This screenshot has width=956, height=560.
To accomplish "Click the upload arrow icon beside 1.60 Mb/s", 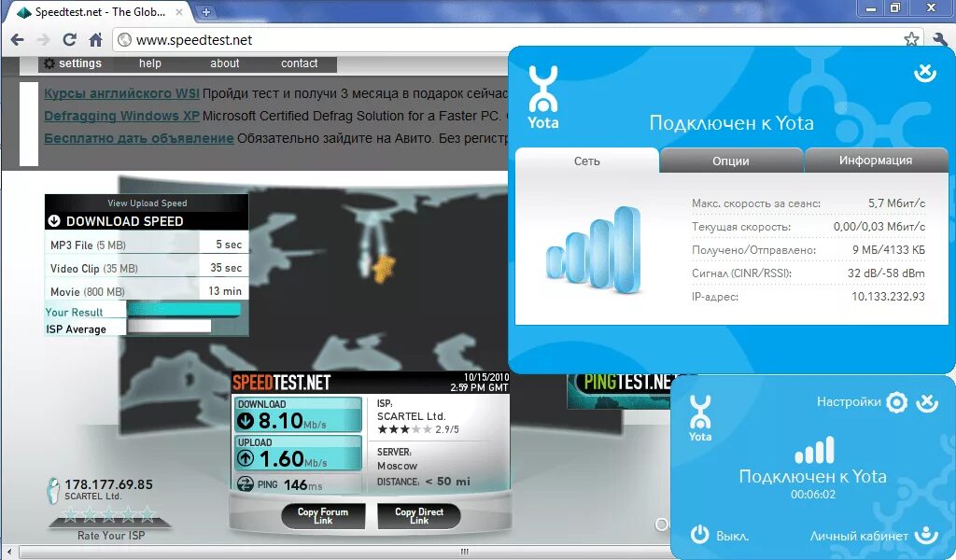I will (246, 458).
